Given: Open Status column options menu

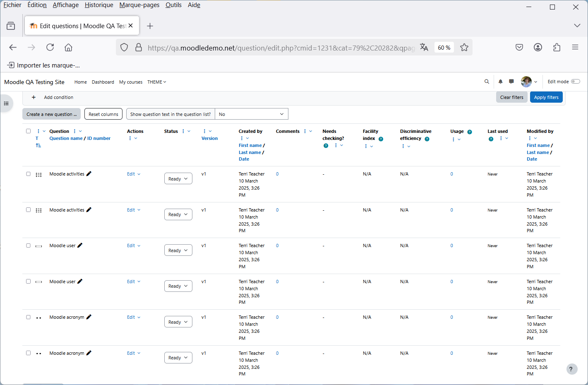Looking at the screenshot, I should (x=186, y=131).
